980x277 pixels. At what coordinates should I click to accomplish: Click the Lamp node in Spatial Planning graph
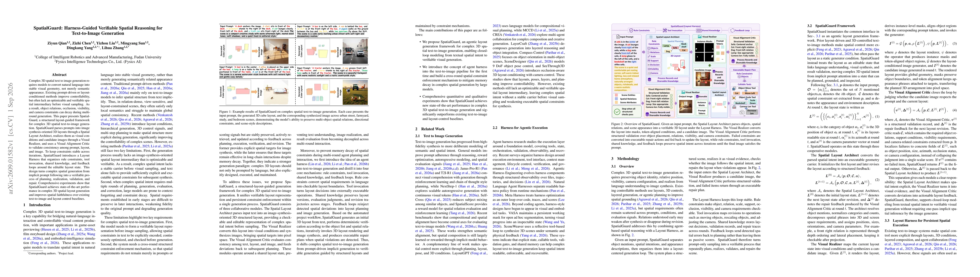667,46
